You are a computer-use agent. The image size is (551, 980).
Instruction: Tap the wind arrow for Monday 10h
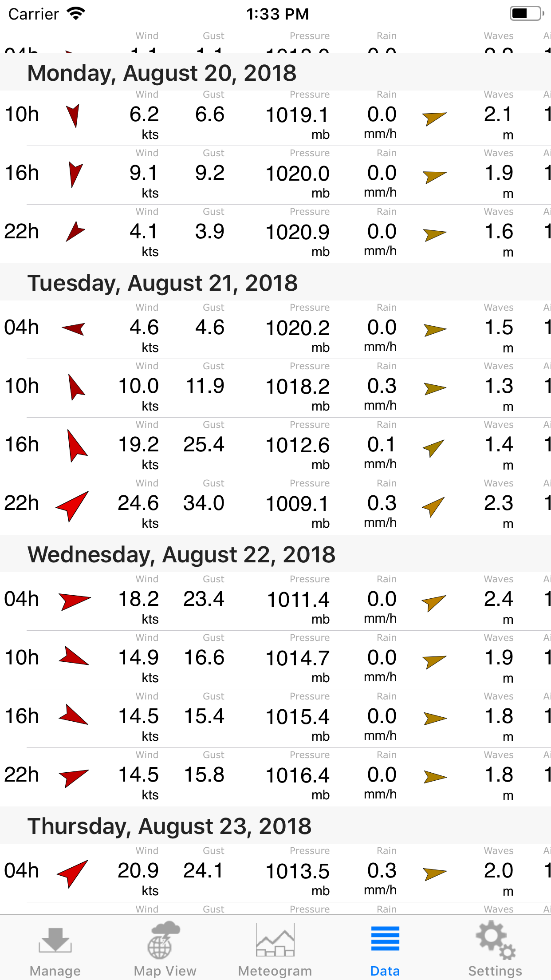click(x=73, y=115)
